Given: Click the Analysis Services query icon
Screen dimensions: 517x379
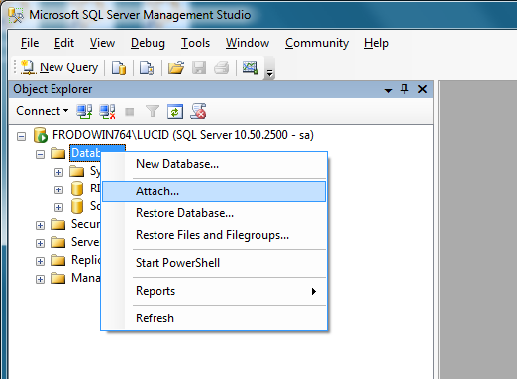Looking at the screenshot, I should [147, 68].
